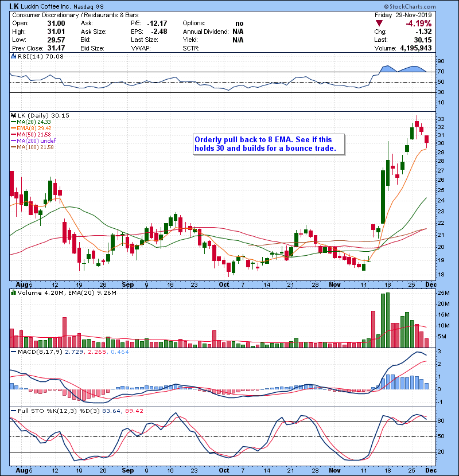459x476 pixels.
Task: Select the MA(50) 21.58 legend entry
Action: 31,134
